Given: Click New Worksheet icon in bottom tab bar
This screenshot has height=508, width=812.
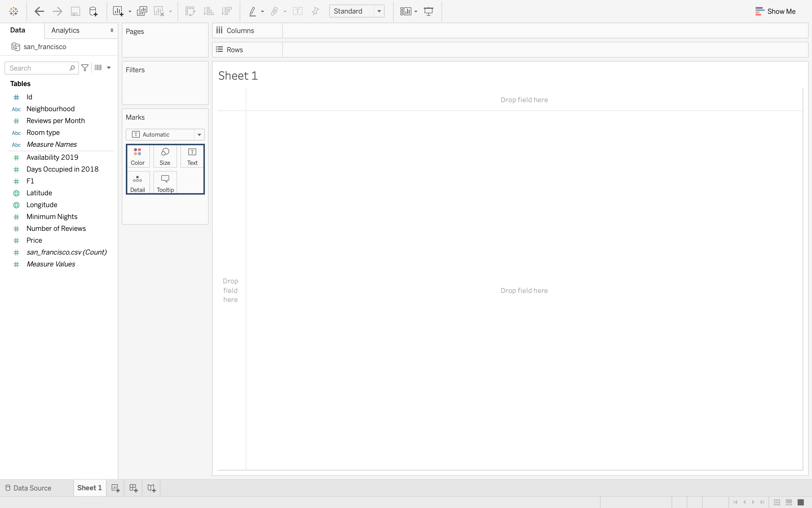Looking at the screenshot, I should tap(115, 488).
